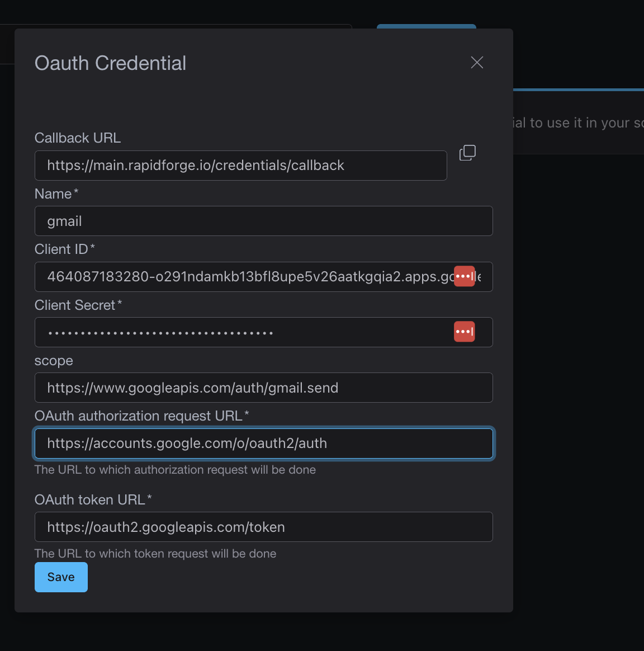This screenshot has width=644, height=651.
Task: Click the OAuth authorization request URL input
Action: click(263, 444)
